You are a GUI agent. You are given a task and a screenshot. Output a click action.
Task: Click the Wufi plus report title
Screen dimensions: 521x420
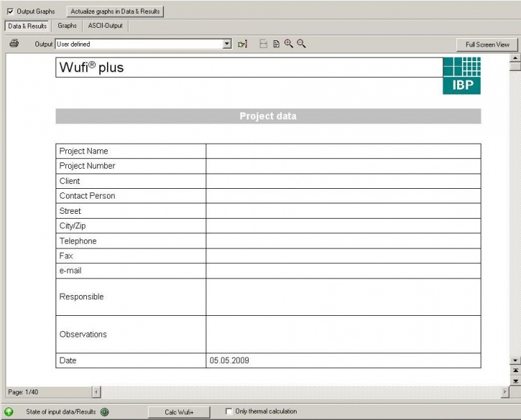pos(92,67)
